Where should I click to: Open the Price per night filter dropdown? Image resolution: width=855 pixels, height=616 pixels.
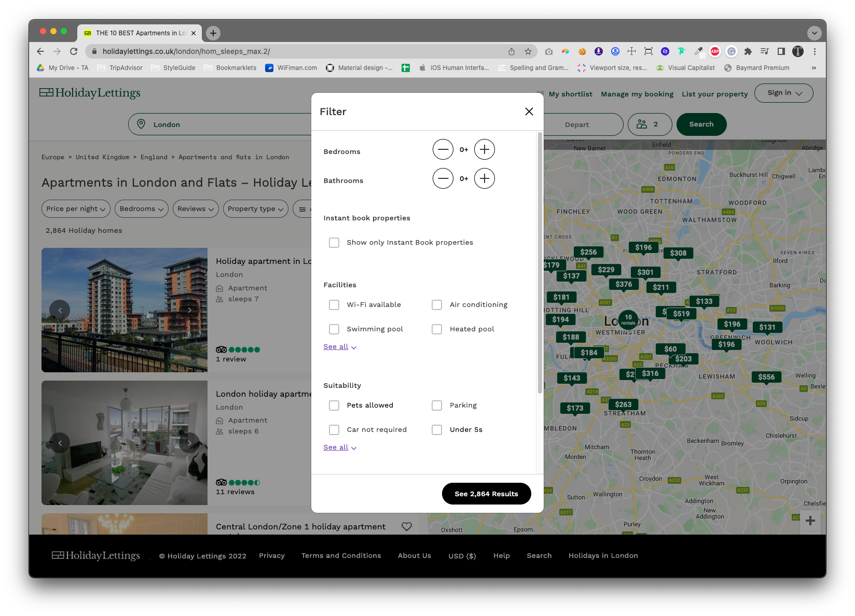click(75, 208)
